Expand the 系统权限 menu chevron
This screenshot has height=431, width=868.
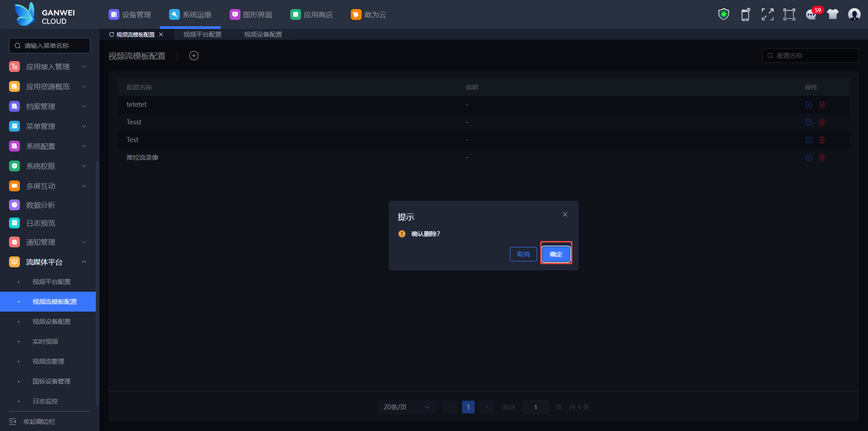(x=84, y=166)
